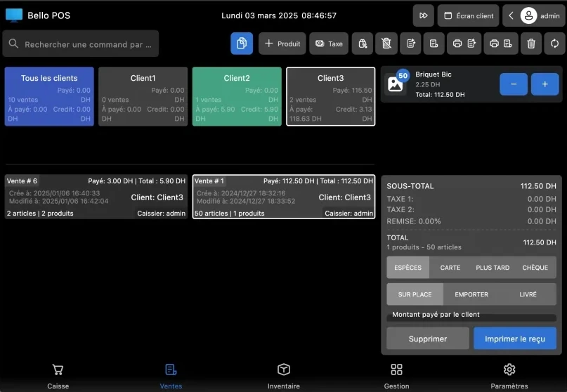Open the Paramètres tab
This screenshot has width=567, height=392.
[509, 377]
